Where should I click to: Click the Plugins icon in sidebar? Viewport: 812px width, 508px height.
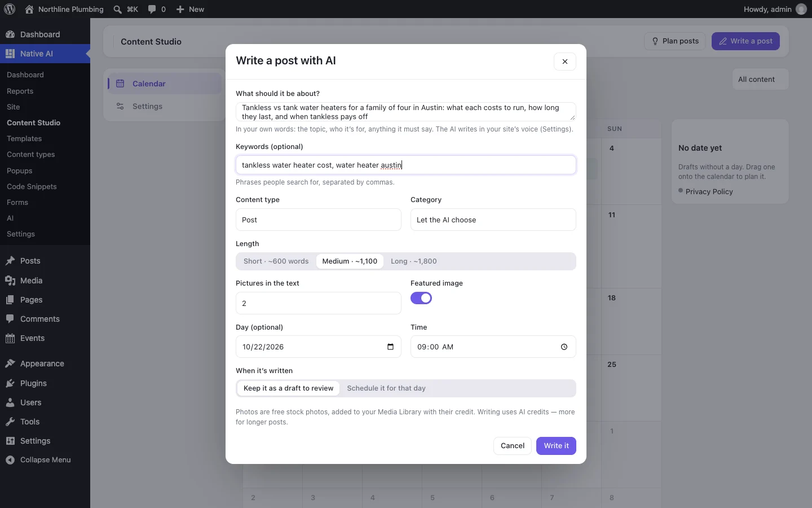10,383
